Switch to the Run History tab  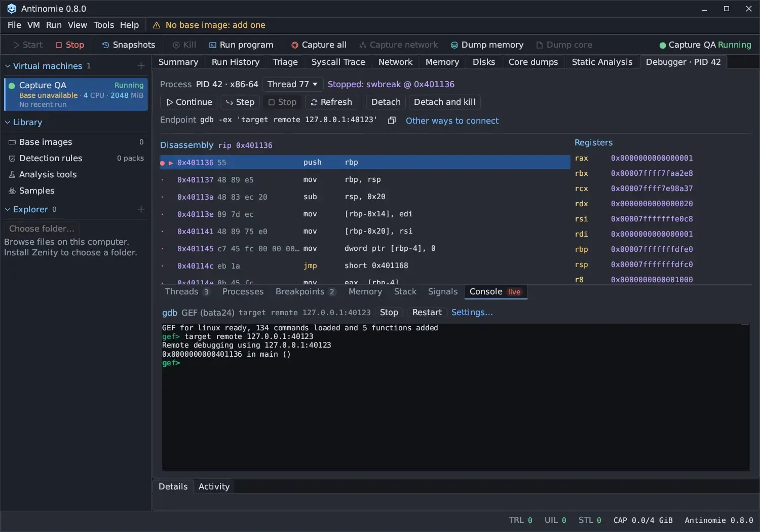click(236, 62)
